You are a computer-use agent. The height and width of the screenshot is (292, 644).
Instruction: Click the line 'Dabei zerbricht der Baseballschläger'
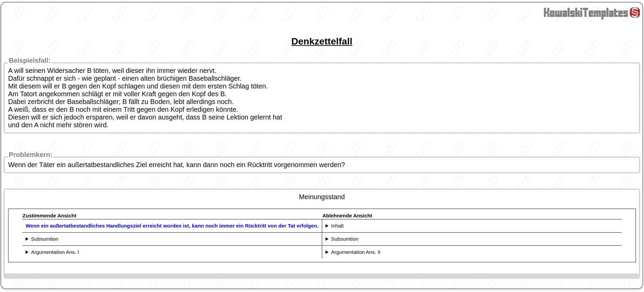(x=121, y=102)
